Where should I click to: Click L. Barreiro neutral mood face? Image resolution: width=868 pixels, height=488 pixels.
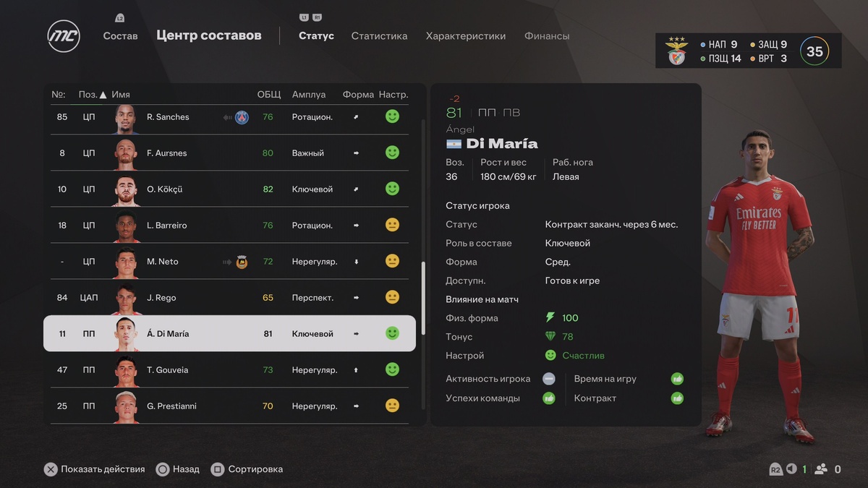(392, 225)
